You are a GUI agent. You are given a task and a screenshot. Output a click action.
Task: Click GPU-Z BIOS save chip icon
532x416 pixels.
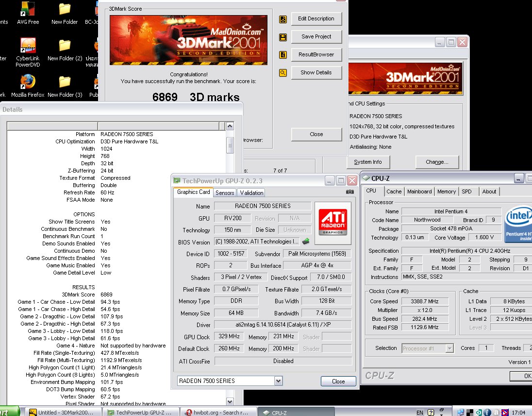click(306, 242)
